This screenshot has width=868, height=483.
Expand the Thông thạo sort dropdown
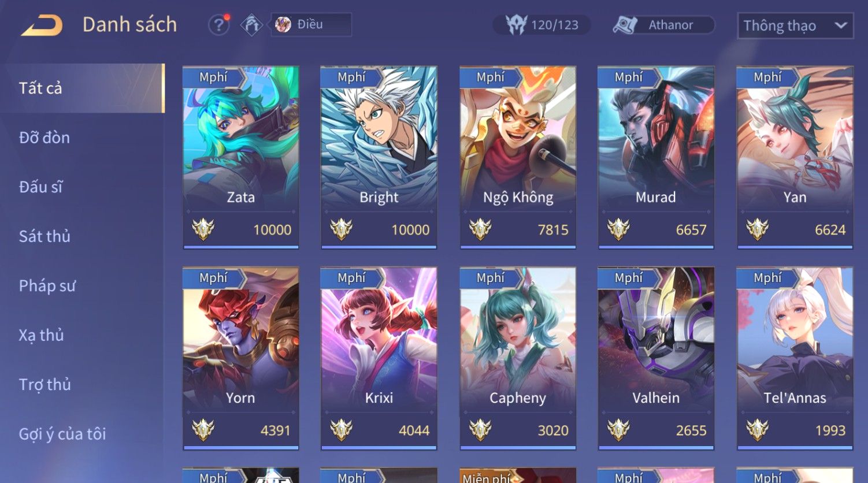(795, 26)
